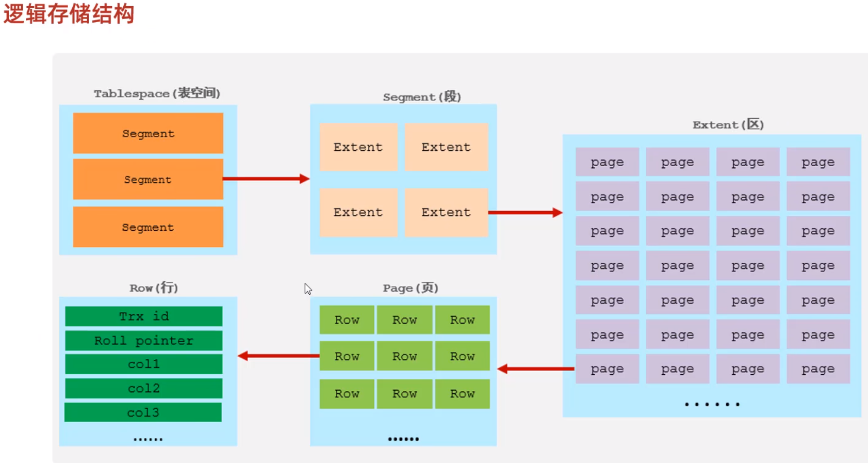Click the top-left page cell in Extent grid
Viewport: 868px width, 463px height.
(608, 162)
